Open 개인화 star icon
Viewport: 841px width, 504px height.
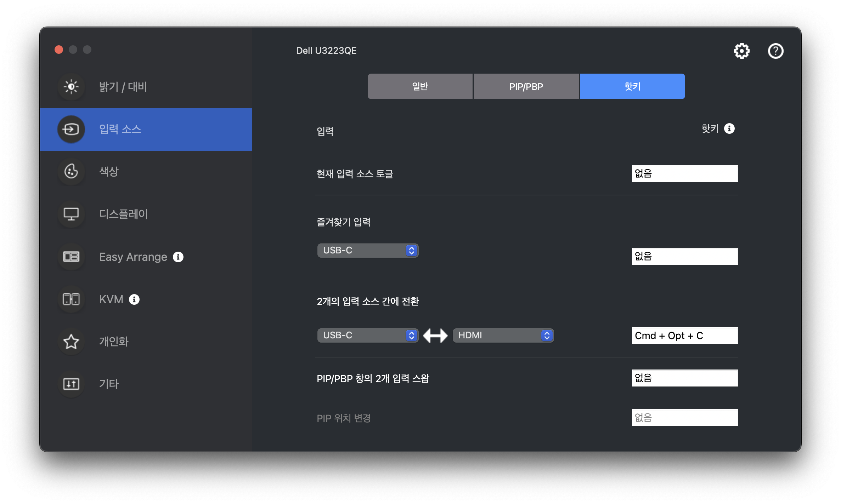click(x=71, y=342)
